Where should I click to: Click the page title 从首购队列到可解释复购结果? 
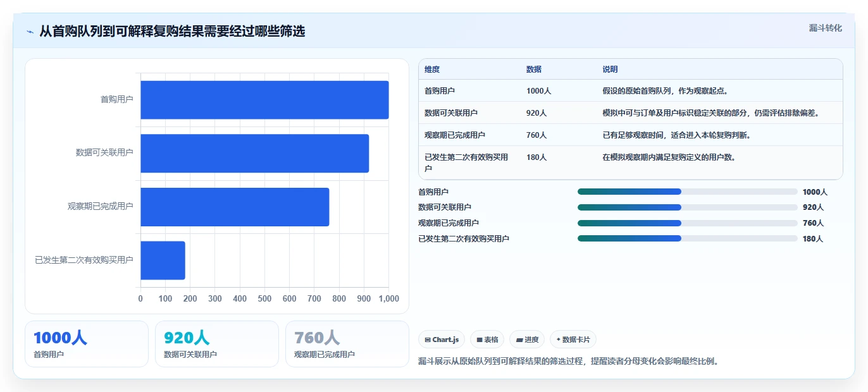(x=172, y=32)
